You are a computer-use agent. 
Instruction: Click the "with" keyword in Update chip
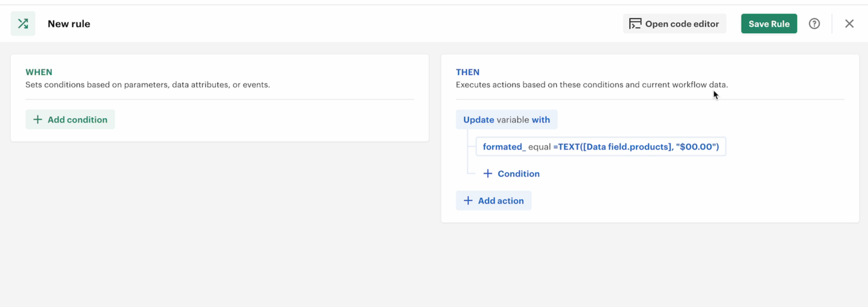pyautogui.click(x=541, y=120)
